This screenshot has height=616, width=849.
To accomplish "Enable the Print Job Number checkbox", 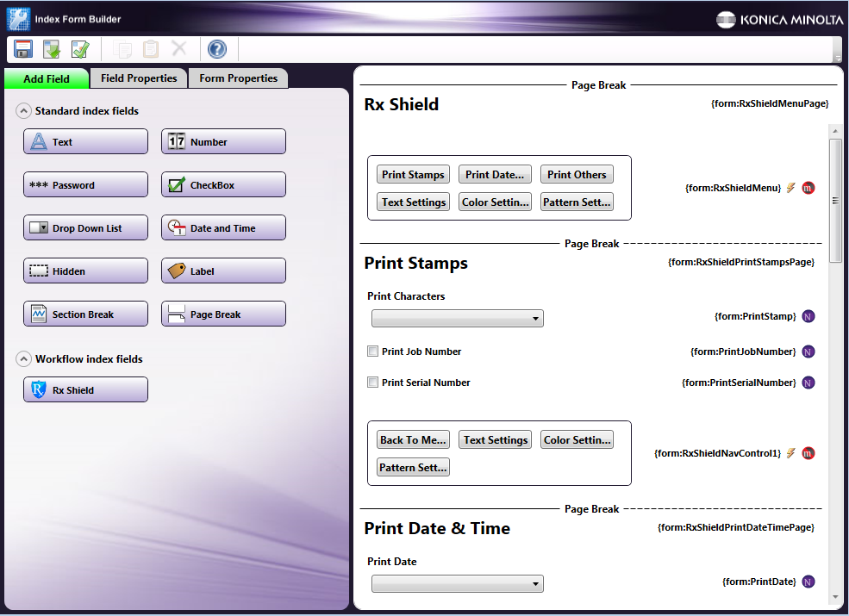I will tap(373, 352).
